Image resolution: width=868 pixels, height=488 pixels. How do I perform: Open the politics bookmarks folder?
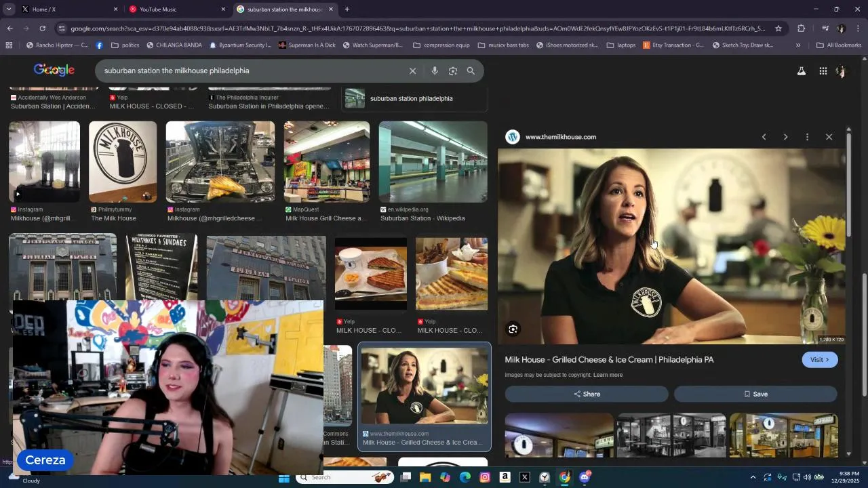125,45
